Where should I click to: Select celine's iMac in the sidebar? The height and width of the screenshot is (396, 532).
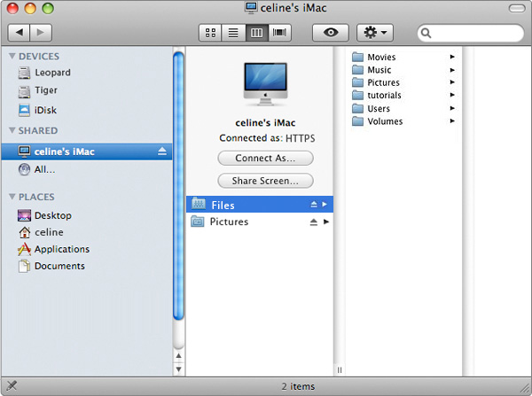[87, 151]
